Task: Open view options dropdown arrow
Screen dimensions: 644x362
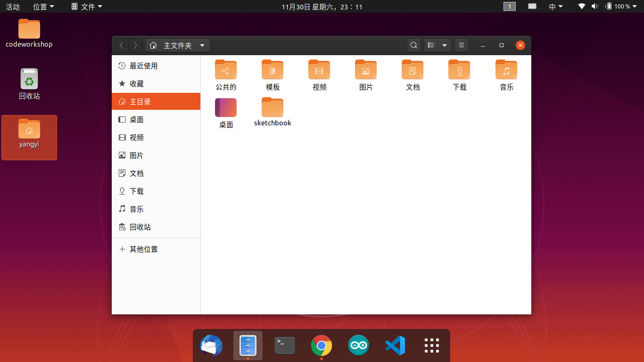Action: pyautogui.click(x=445, y=45)
